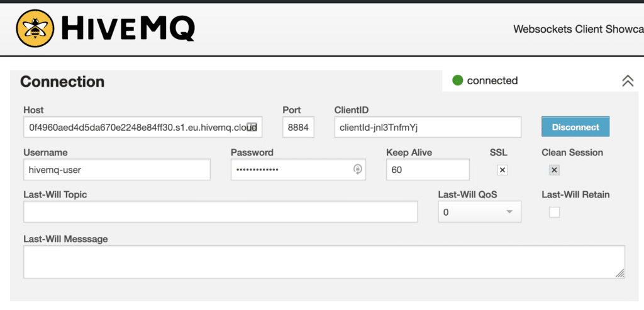Select the Port field showing 8884
Viewport: 644px width, 310px height.
[299, 127]
